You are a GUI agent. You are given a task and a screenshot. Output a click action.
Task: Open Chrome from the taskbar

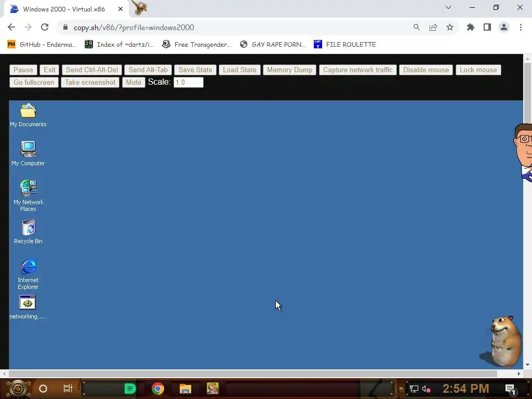point(158,389)
